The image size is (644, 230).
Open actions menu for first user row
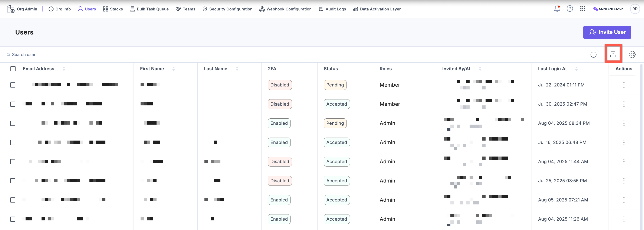pyautogui.click(x=624, y=85)
